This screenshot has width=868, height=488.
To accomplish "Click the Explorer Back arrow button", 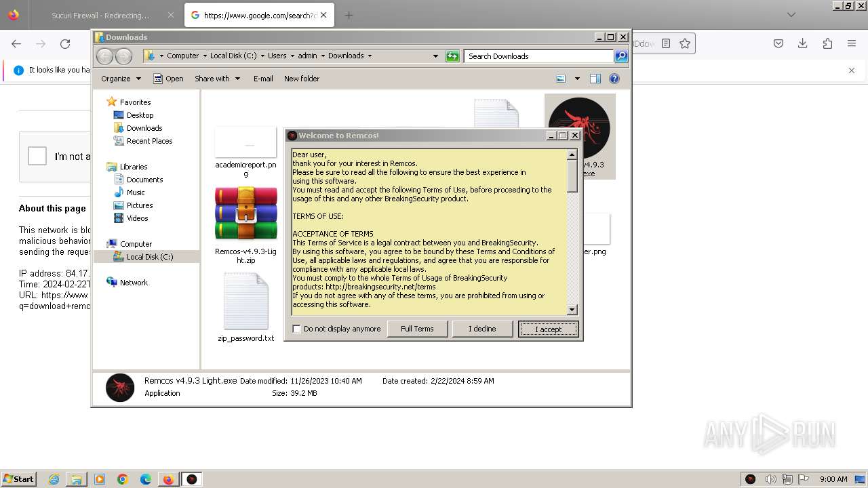I will 104,56.
